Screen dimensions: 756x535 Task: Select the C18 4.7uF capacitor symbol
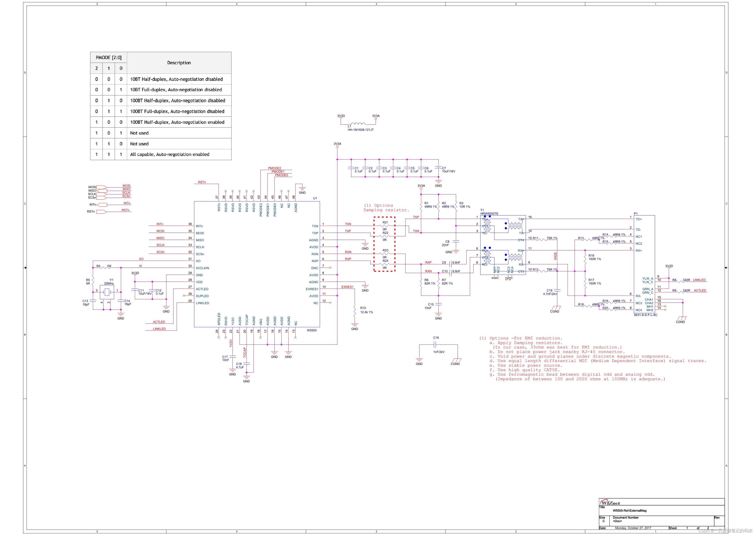coord(247,364)
